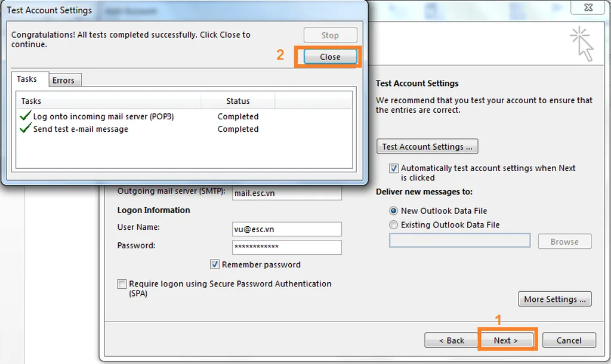The width and height of the screenshot is (611, 364).
Task: Click the wizard cursor icon at top right
Action: 582,44
